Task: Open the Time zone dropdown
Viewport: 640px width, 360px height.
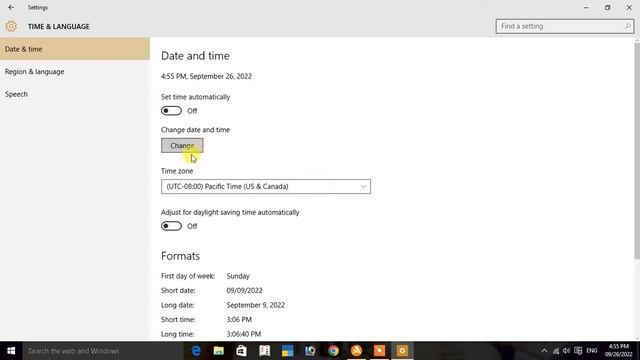Action: (x=266, y=187)
